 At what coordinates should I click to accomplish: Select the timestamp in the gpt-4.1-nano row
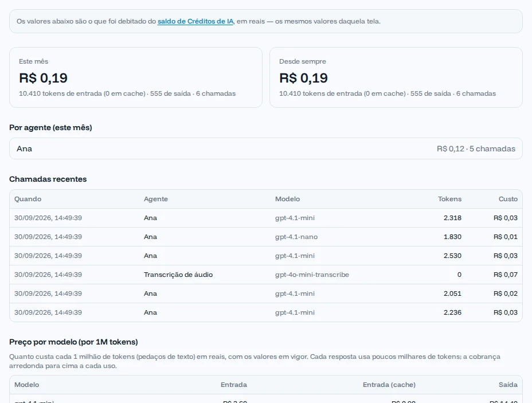[48, 237]
